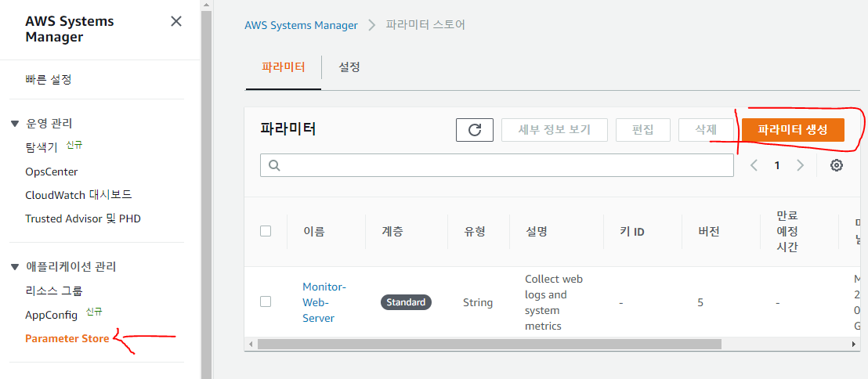Viewport: 868px width, 379px height.
Task: Switch to the 설정 tab
Action: [349, 67]
